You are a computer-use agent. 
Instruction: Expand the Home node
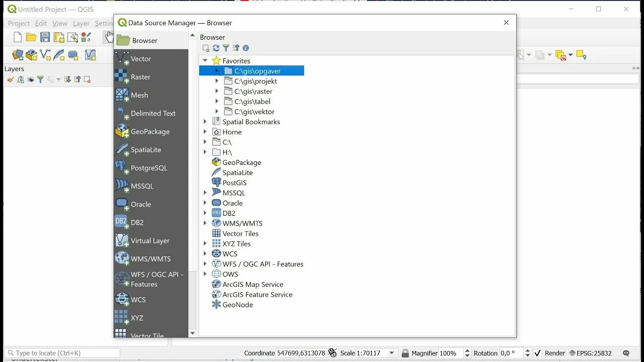click(205, 132)
